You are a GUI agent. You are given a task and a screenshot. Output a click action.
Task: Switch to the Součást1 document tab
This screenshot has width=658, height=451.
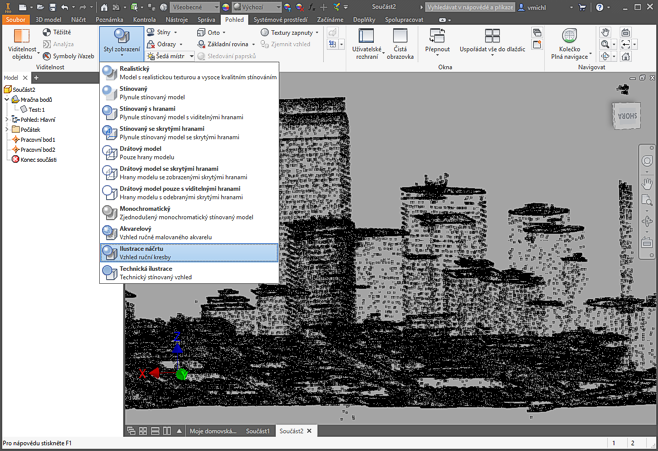[x=258, y=431]
